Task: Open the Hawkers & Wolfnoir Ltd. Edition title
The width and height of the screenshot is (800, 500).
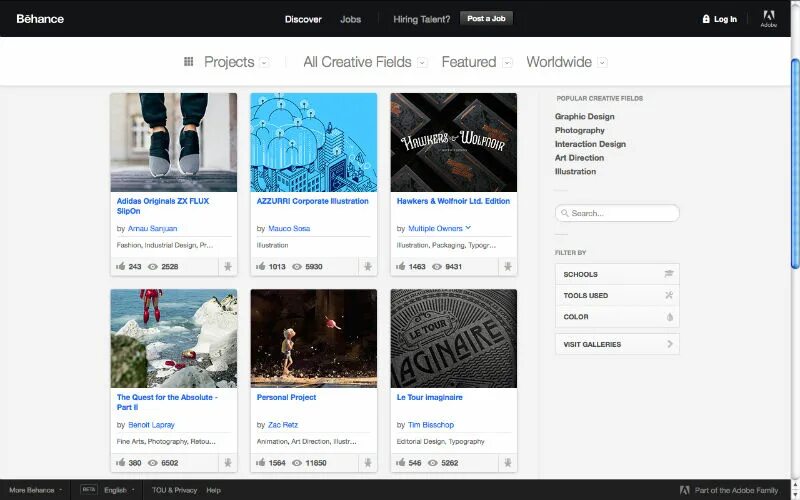Action: 453,201
